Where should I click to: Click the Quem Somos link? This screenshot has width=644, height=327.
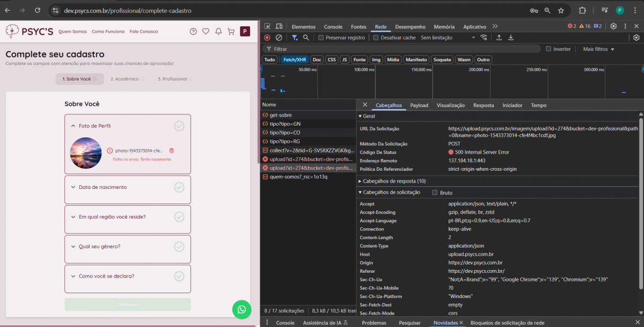pyautogui.click(x=72, y=32)
